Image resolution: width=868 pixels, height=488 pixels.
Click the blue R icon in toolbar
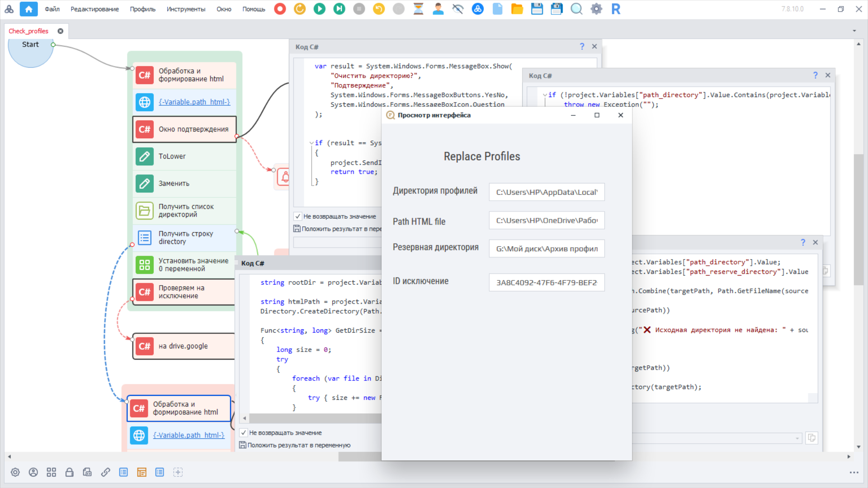click(616, 9)
